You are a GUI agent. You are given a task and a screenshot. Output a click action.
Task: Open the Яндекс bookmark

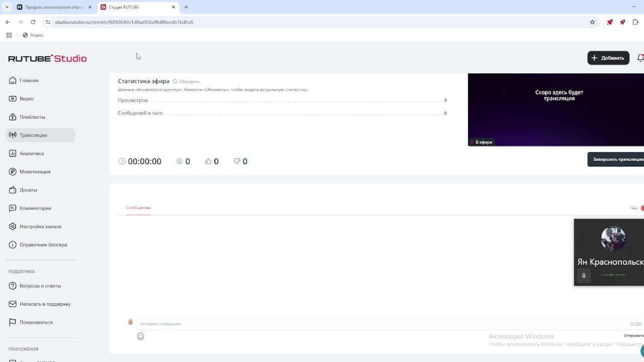coord(33,35)
